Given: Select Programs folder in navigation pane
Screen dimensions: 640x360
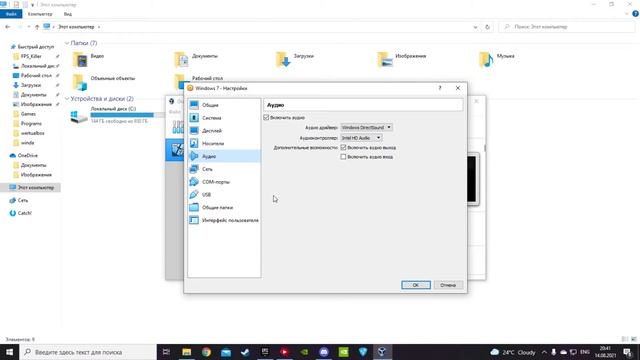Looking at the screenshot, I should 31,124.
